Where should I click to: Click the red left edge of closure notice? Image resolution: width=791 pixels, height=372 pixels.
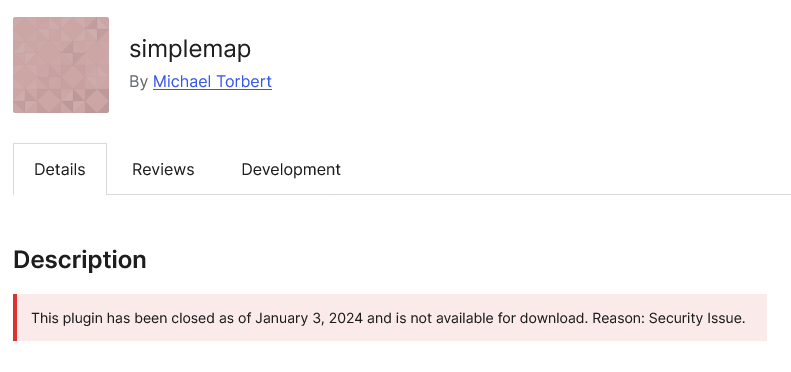coord(15,318)
